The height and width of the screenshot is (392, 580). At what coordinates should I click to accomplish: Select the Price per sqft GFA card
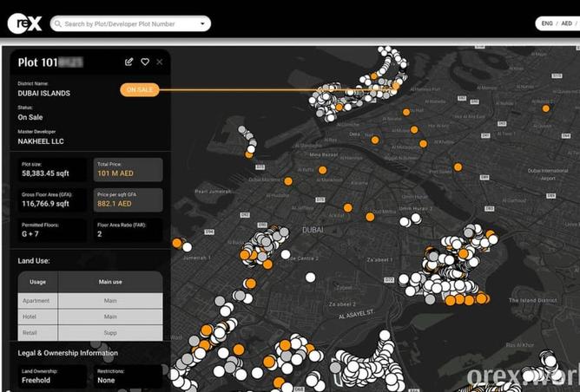point(128,199)
